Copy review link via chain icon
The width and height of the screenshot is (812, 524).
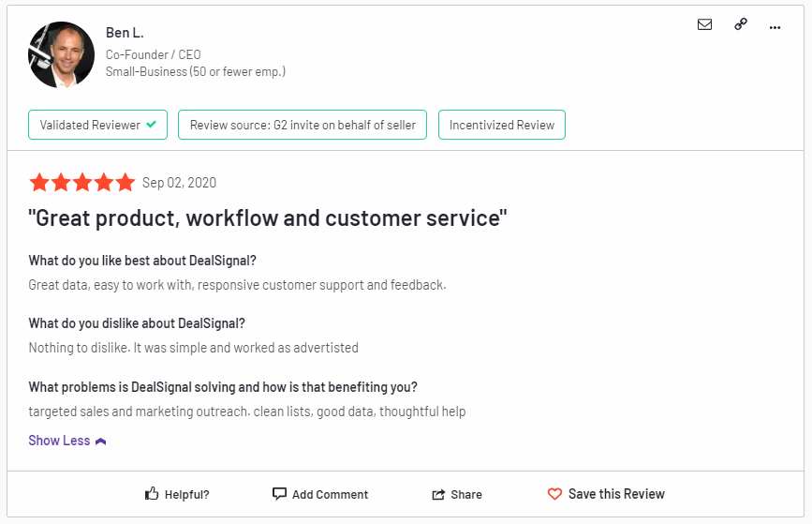tap(741, 23)
